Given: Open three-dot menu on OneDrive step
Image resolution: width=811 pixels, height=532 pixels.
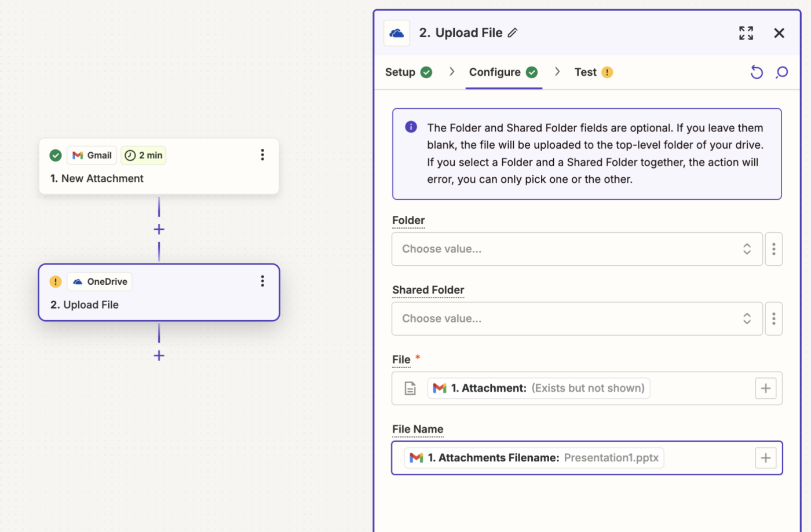Looking at the screenshot, I should click(x=262, y=281).
